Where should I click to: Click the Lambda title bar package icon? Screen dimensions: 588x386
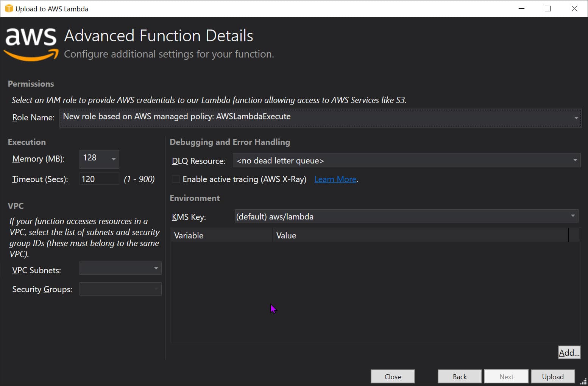click(9, 8)
